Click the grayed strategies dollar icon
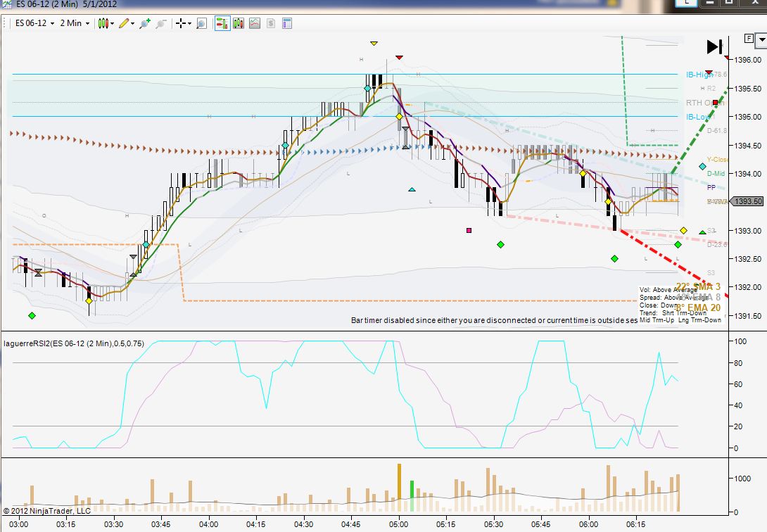The height and width of the screenshot is (532, 767). coord(270,23)
